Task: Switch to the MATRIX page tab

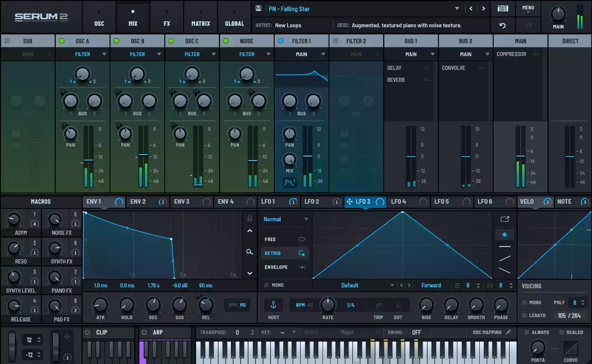Action: [x=201, y=17]
